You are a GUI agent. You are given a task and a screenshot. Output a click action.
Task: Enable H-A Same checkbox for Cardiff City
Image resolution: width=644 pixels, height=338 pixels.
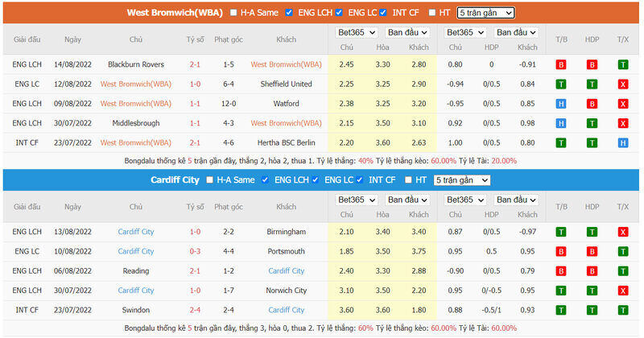[209, 180]
